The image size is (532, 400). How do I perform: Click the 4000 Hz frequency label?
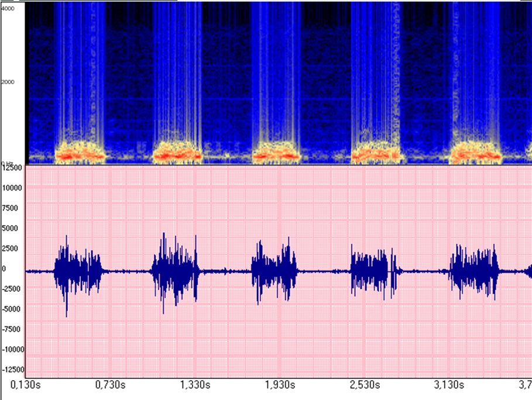(x=8, y=8)
